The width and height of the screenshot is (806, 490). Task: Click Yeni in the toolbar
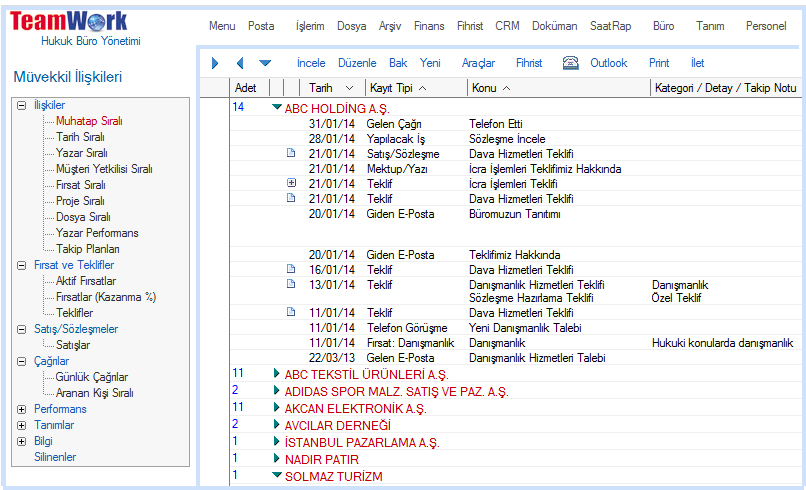430,63
